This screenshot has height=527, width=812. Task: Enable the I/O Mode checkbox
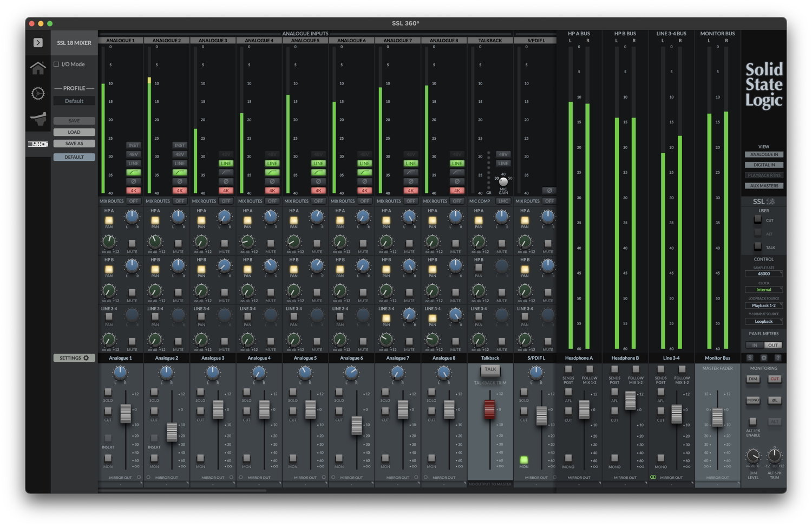tap(56, 64)
